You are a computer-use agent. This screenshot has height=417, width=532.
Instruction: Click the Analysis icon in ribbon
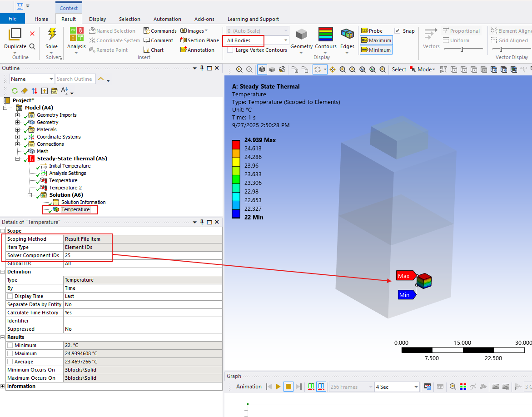tap(76, 35)
